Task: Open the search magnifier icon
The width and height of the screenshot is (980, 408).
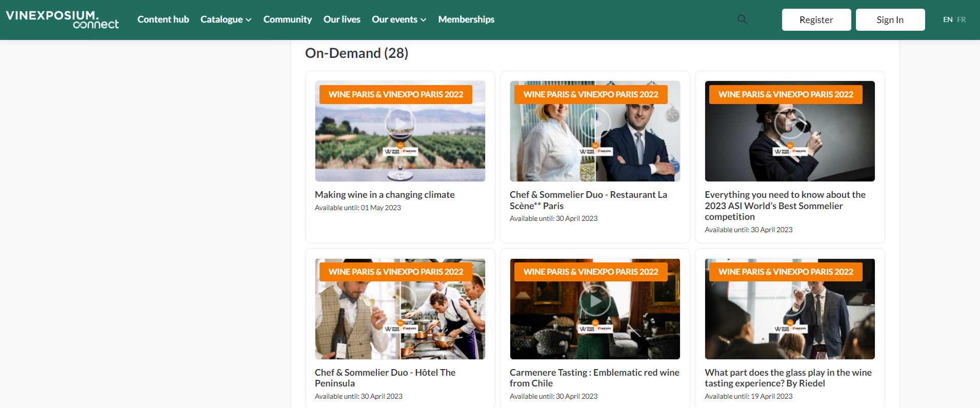Action: [742, 19]
